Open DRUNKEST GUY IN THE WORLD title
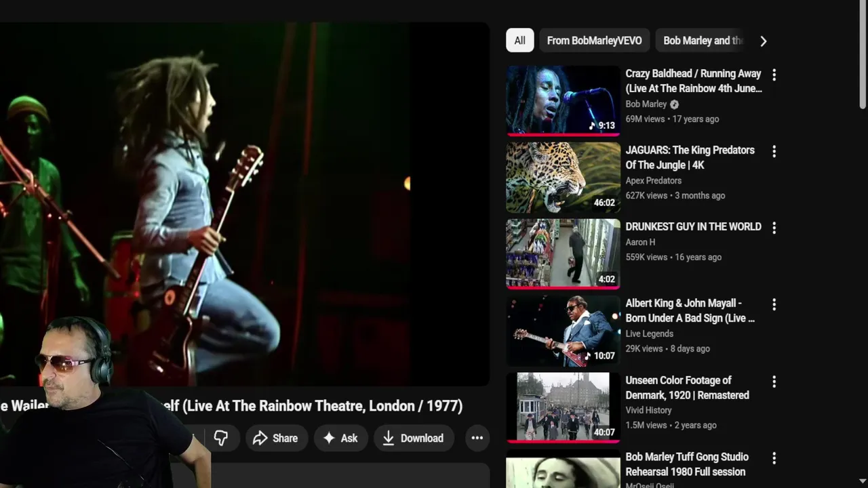The image size is (868, 488). click(693, 226)
